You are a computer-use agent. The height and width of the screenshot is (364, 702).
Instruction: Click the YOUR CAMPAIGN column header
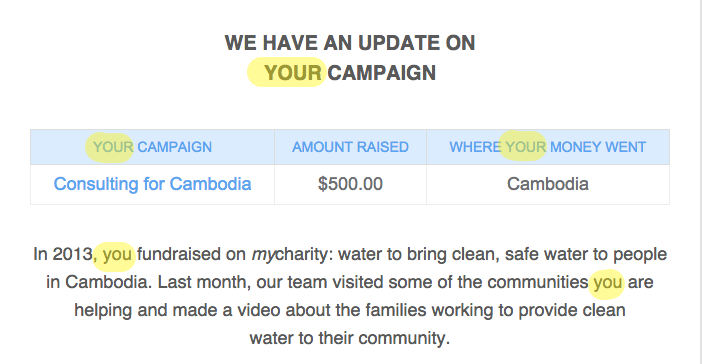152,147
